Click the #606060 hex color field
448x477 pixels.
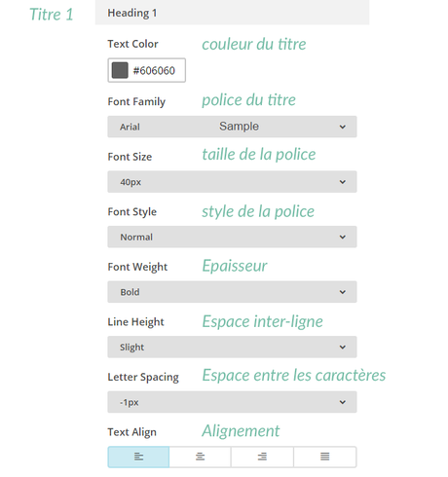[147, 70]
